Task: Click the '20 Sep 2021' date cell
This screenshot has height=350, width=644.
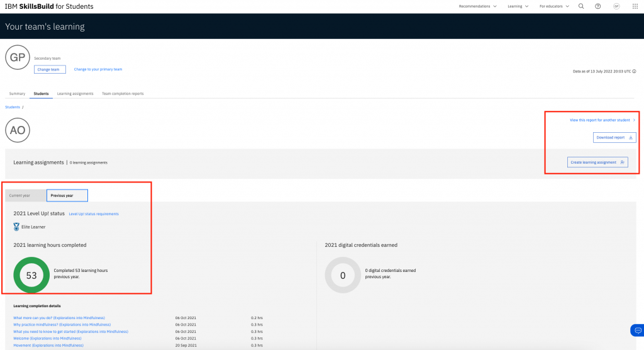Action: pyautogui.click(x=186, y=346)
